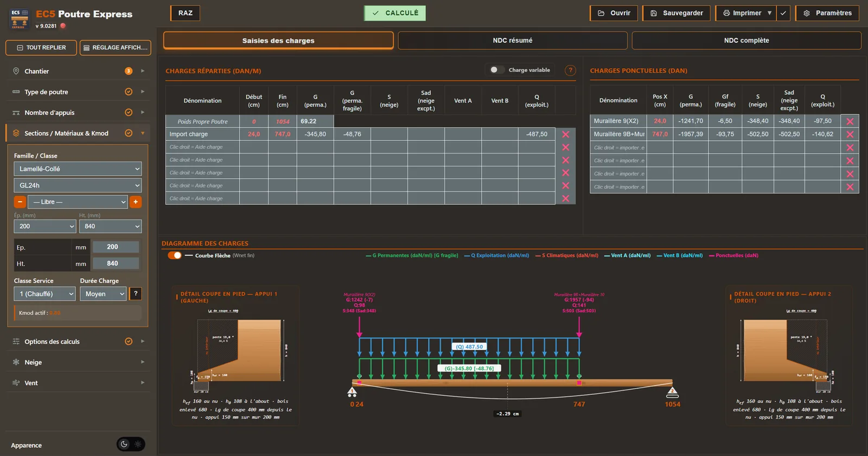Click the CALCULÉ status button

click(x=395, y=13)
